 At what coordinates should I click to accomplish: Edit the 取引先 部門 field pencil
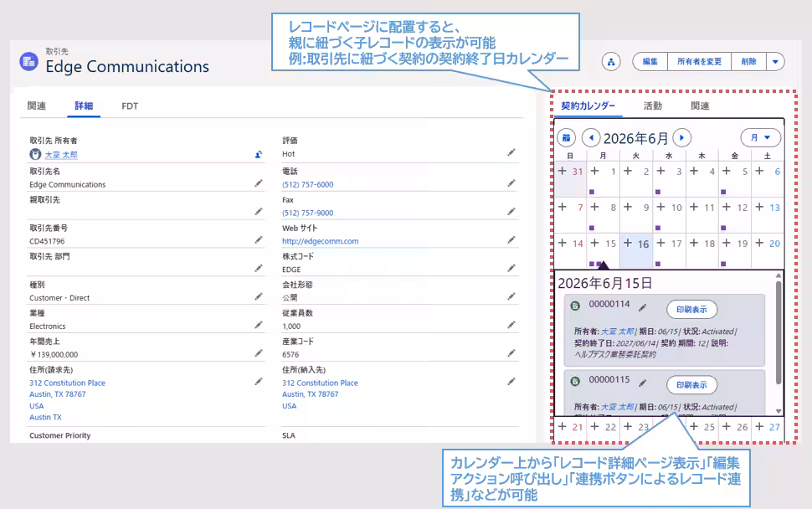tap(258, 268)
